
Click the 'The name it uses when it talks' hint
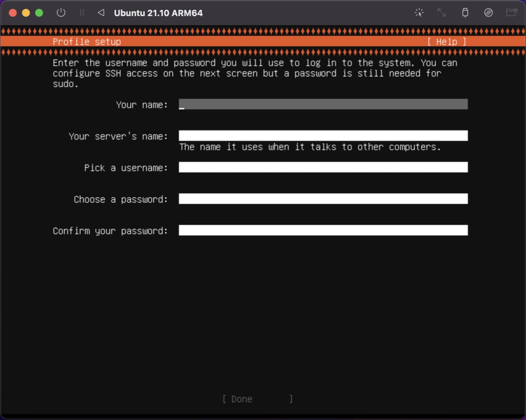tap(310, 147)
